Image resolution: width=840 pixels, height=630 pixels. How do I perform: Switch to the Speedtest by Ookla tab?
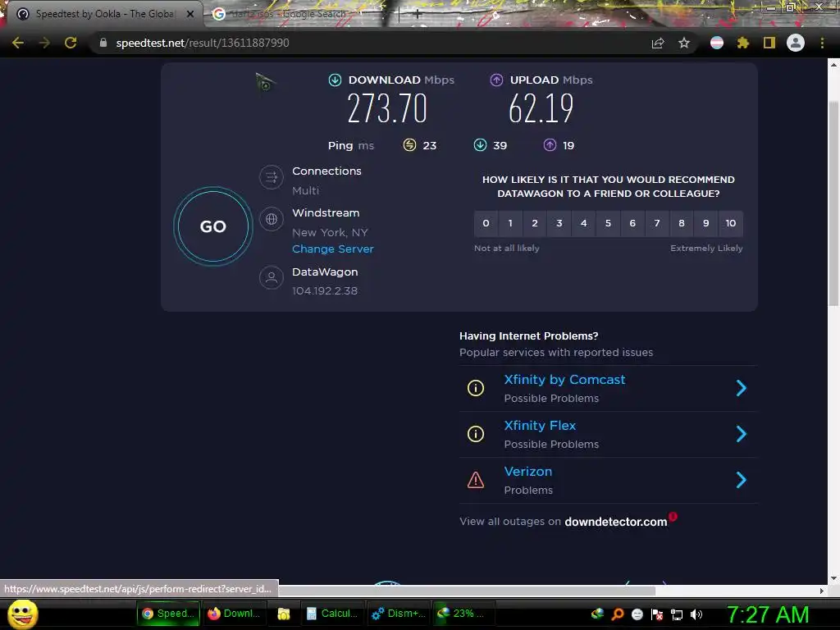pyautogui.click(x=104, y=14)
